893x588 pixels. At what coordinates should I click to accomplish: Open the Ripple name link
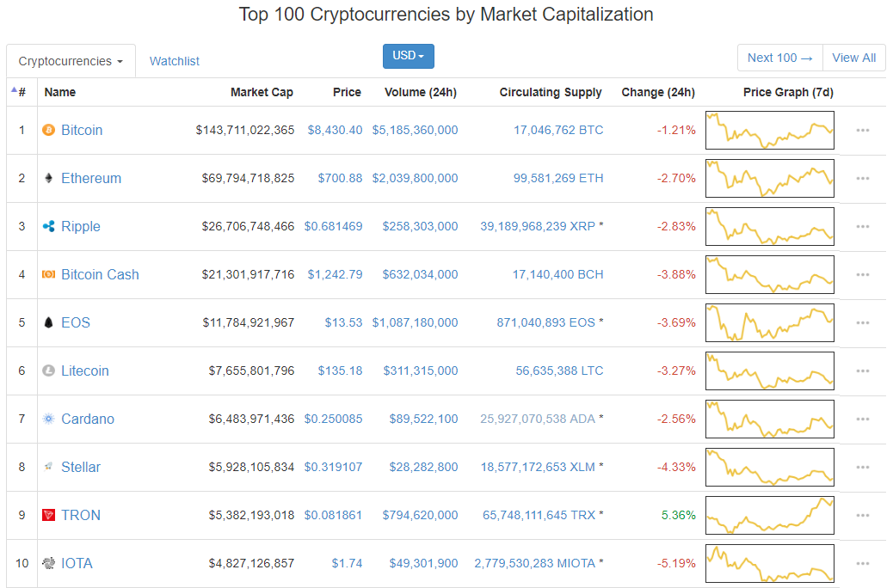[x=80, y=227]
